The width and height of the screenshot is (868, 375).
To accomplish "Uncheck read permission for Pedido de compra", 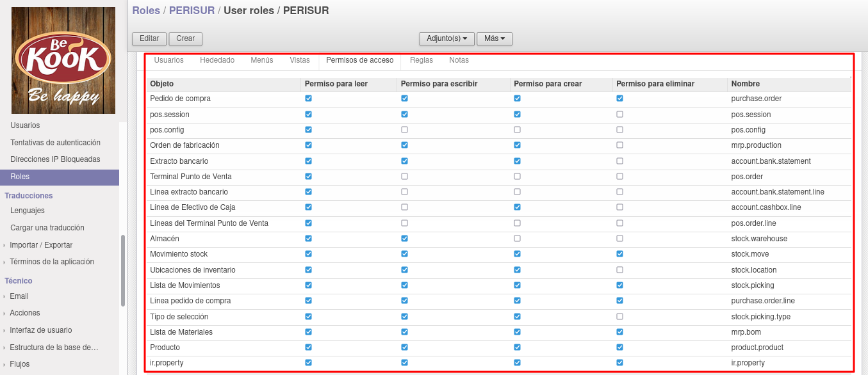I will click(308, 99).
